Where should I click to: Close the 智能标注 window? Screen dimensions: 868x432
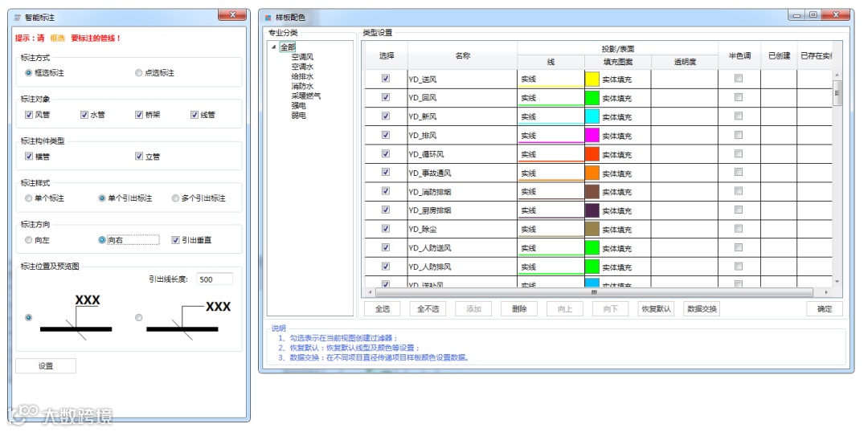click(x=232, y=15)
